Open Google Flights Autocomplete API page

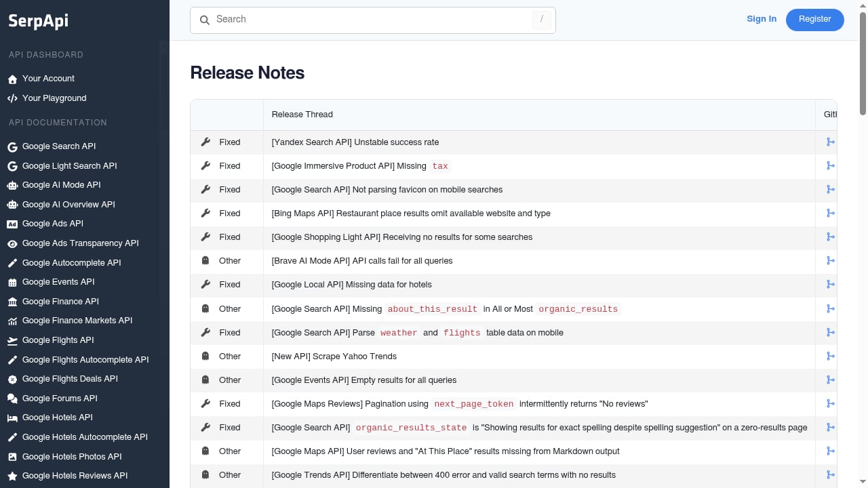[x=85, y=360]
